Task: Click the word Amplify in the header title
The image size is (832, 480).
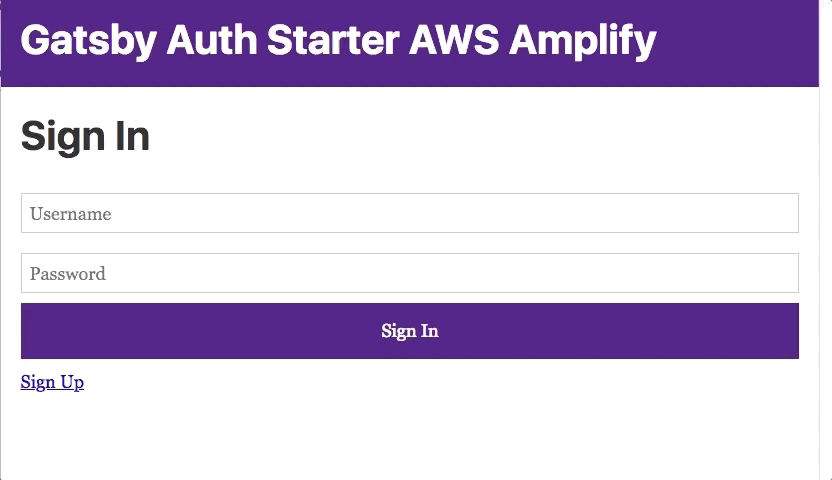Action: [x=583, y=40]
